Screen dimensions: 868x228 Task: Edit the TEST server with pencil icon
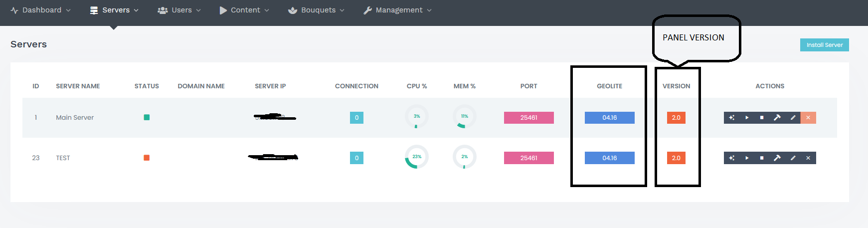[x=793, y=158]
